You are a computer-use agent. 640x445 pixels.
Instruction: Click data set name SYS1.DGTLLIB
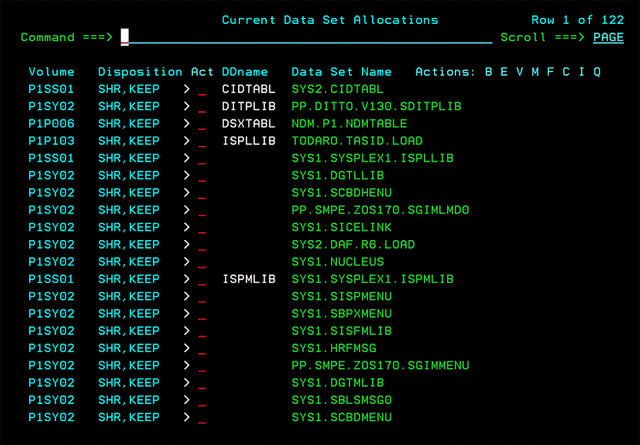tap(338, 176)
